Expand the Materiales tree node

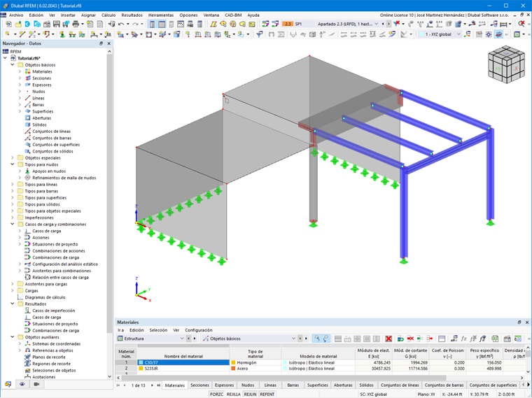pos(20,71)
